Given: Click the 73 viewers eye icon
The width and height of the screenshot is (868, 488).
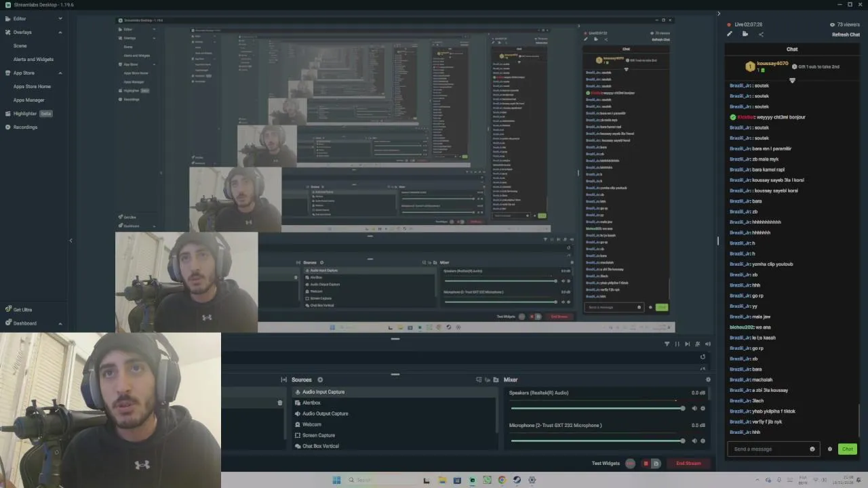Looking at the screenshot, I should pyautogui.click(x=832, y=24).
